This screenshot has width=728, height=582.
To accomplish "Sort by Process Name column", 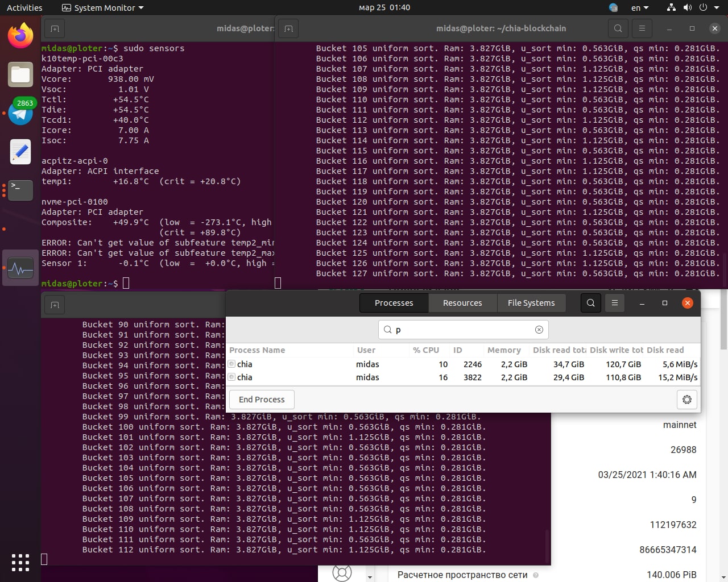I will (x=290, y=350).
